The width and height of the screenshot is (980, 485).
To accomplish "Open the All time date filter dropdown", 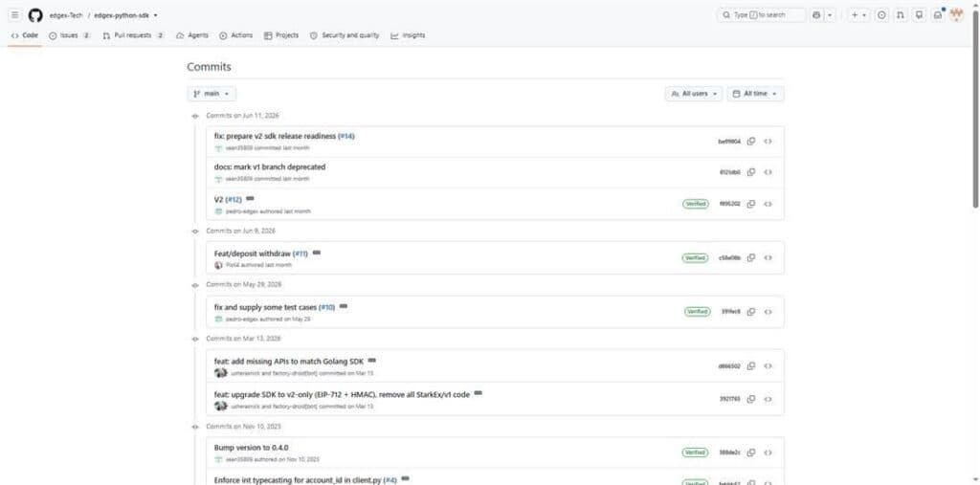I will point(756,94).
